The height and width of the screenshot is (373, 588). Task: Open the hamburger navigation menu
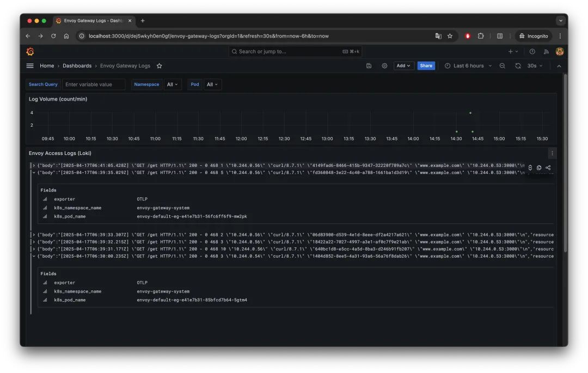[x=30, y=66]
